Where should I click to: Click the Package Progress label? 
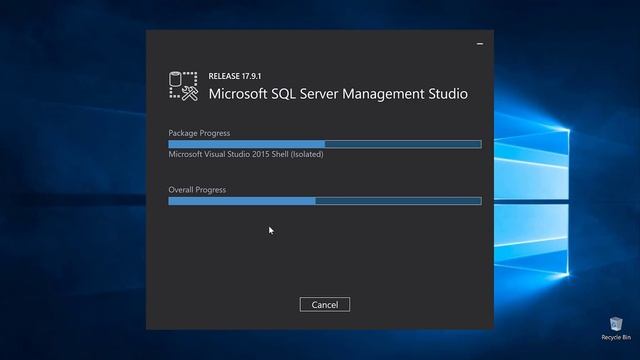(x=199, y=133)
